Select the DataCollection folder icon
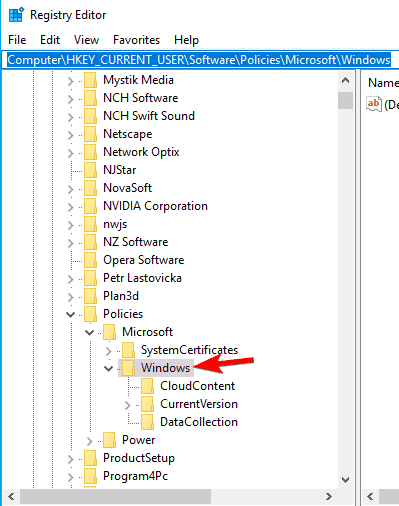 click(x=147, y=422)
